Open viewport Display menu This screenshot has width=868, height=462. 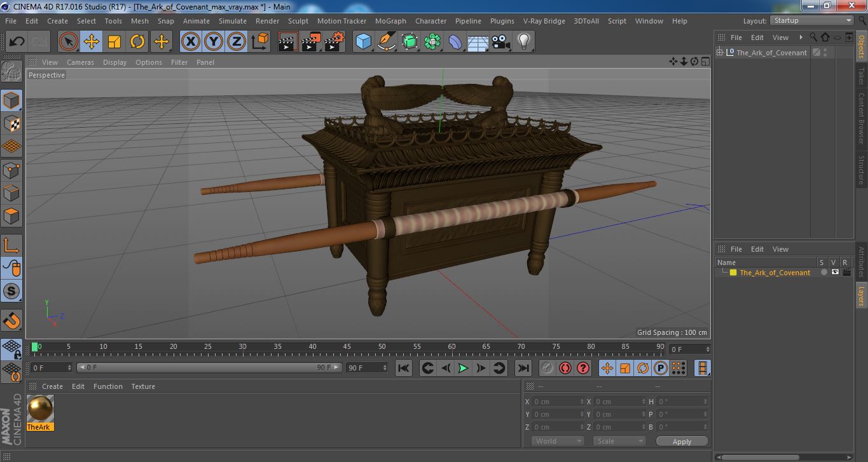114,62
